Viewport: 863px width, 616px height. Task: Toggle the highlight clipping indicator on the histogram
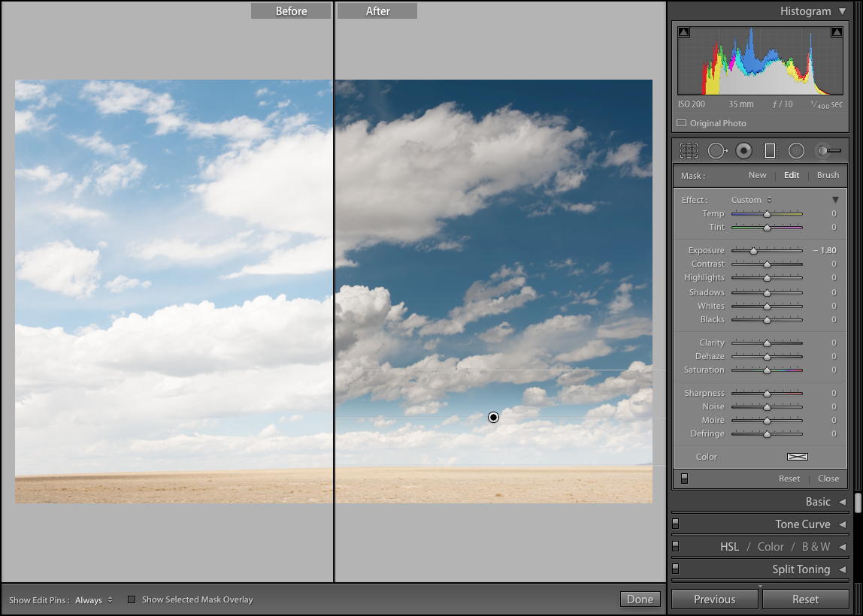click(837, 31)
